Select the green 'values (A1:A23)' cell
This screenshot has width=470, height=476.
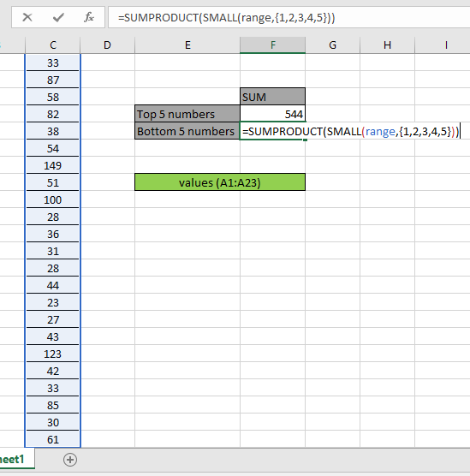click(220, 182)
